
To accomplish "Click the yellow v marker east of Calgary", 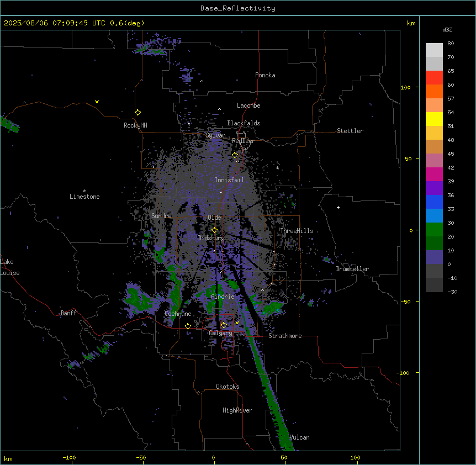I will (x=237, y=323).
